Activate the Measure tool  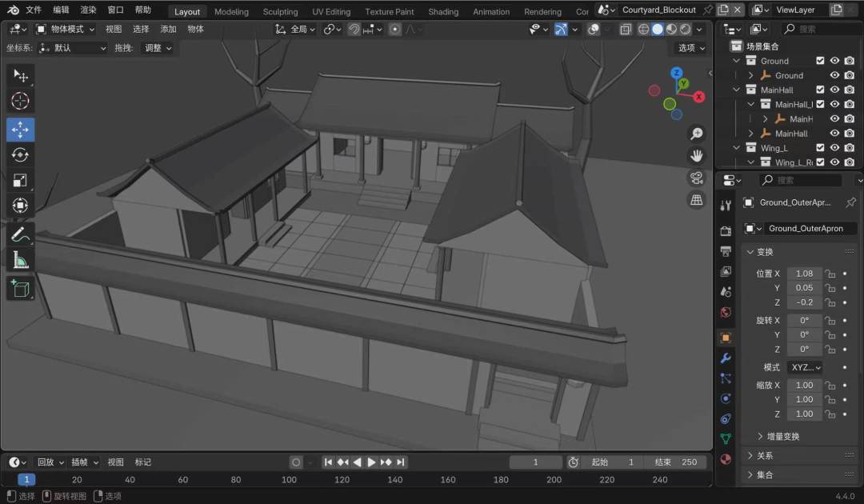[20, 260]
